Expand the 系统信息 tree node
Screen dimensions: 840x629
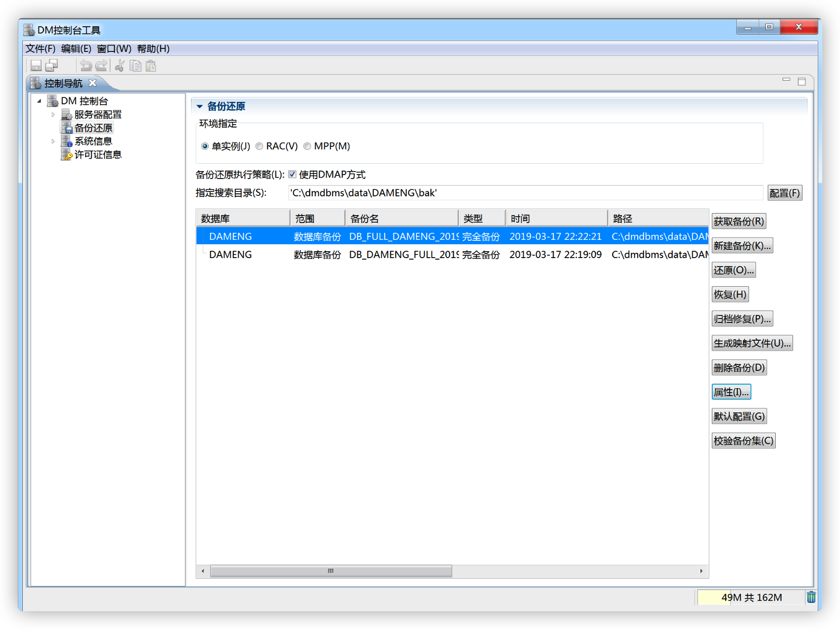[53, 141]
